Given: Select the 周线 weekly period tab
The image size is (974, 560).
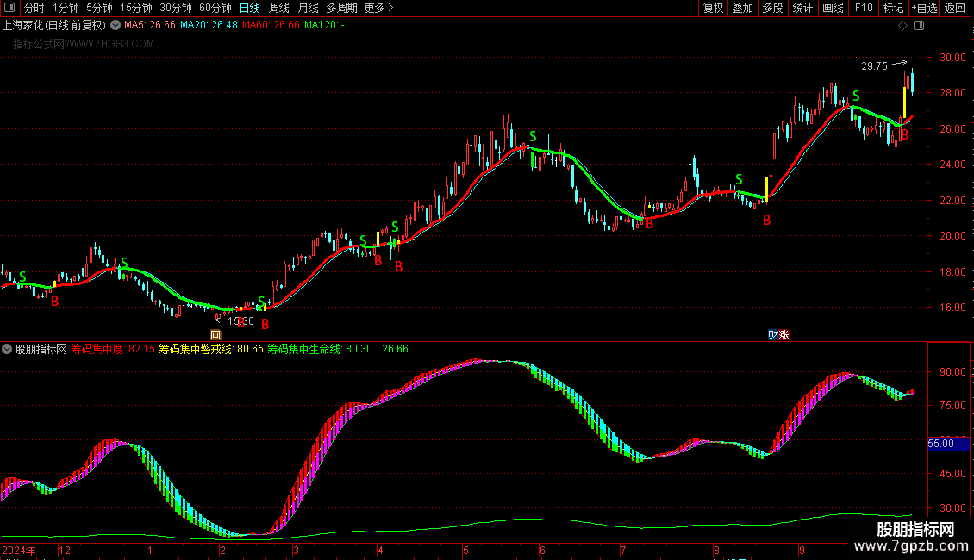Looking at the screenshot, I should pos(279,8).
